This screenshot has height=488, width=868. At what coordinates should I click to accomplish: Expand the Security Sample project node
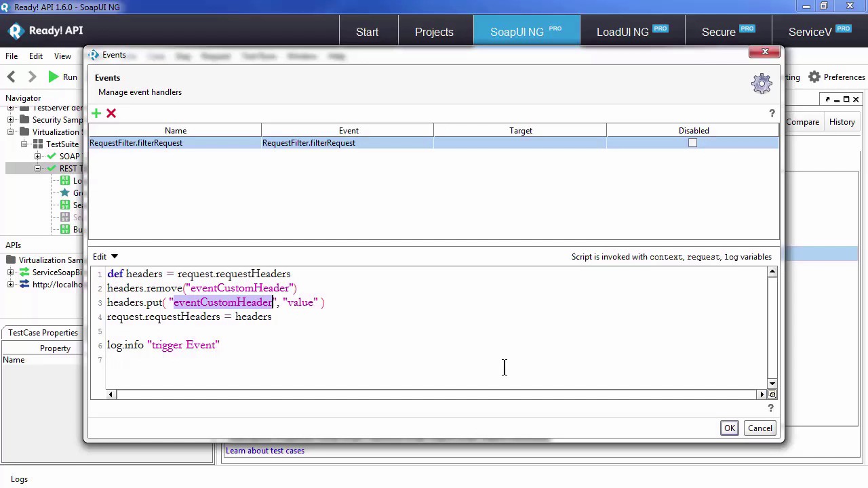[x=11, y=120]
